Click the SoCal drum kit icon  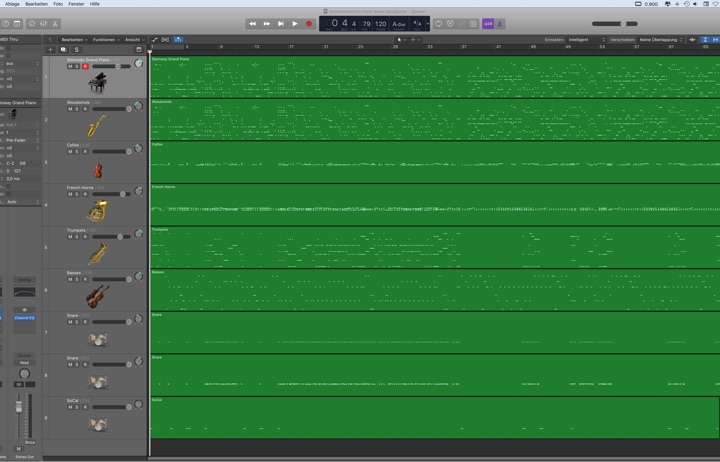point(97,425)
